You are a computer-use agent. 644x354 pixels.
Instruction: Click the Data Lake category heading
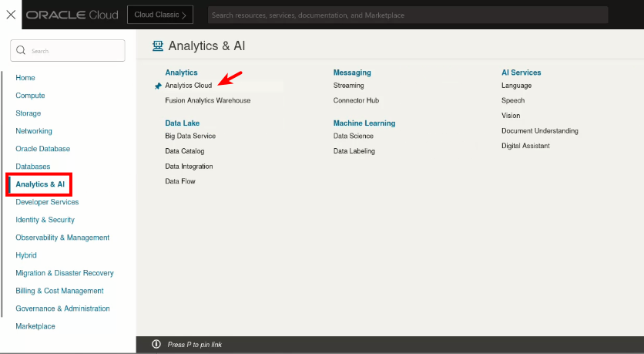tap(182, 123)
